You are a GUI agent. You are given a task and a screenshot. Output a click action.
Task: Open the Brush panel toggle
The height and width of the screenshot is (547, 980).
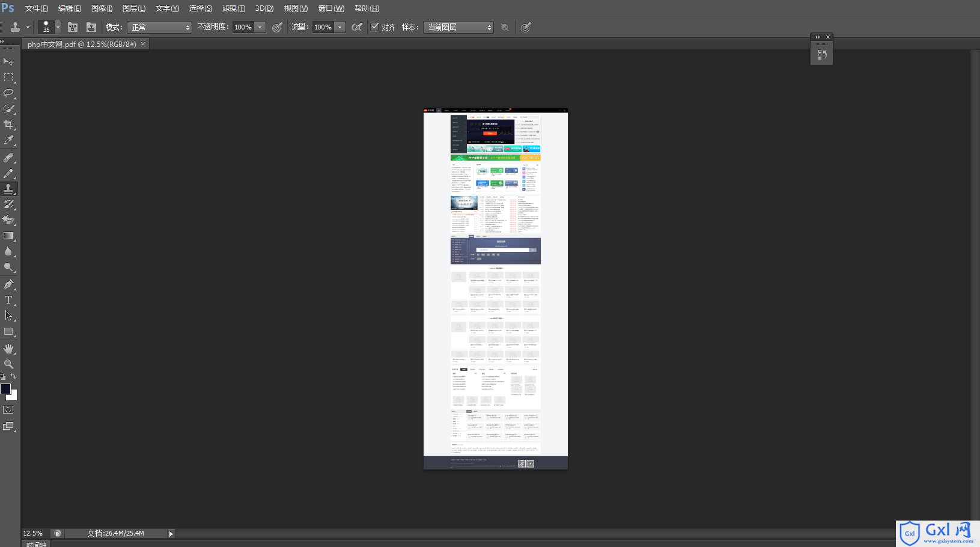pos(73,27)
